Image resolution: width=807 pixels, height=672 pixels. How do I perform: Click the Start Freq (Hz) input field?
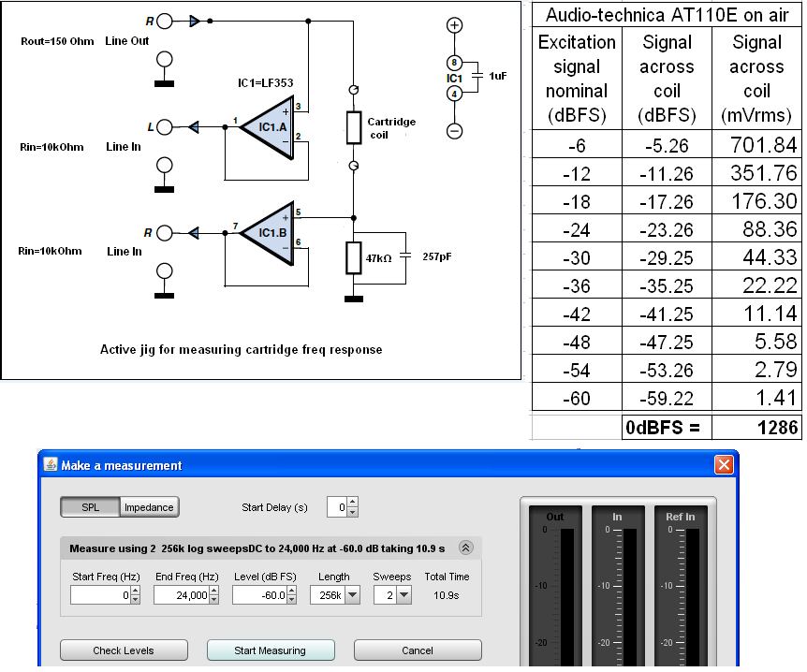tap(100, 595)
